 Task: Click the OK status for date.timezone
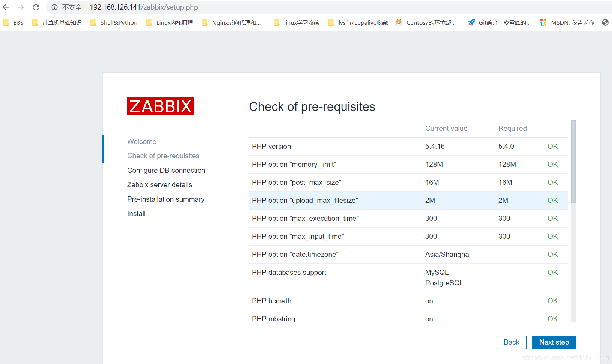[552, 255]
